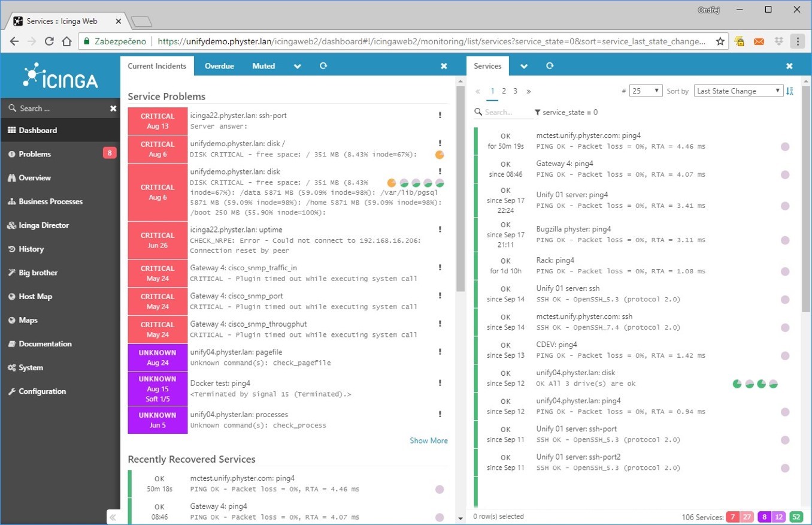Click perfdata circle for CDEV: ping4
Screen dimensions: 812x525
(x=785, y=356)
